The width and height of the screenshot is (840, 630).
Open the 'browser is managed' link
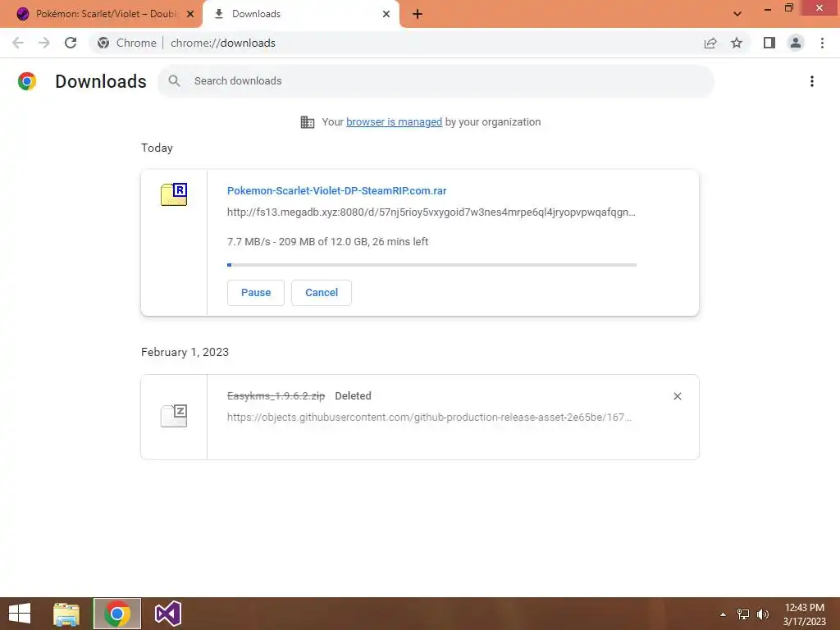(395, 122)
